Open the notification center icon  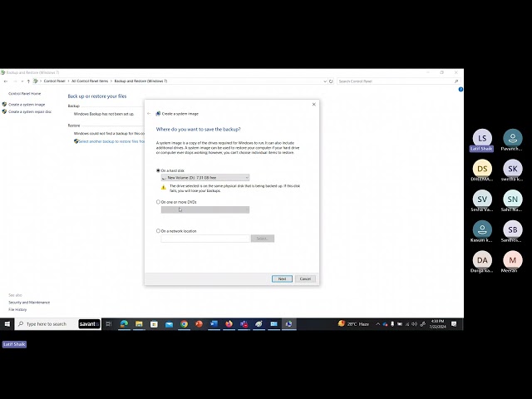click(x=454, y=324)
